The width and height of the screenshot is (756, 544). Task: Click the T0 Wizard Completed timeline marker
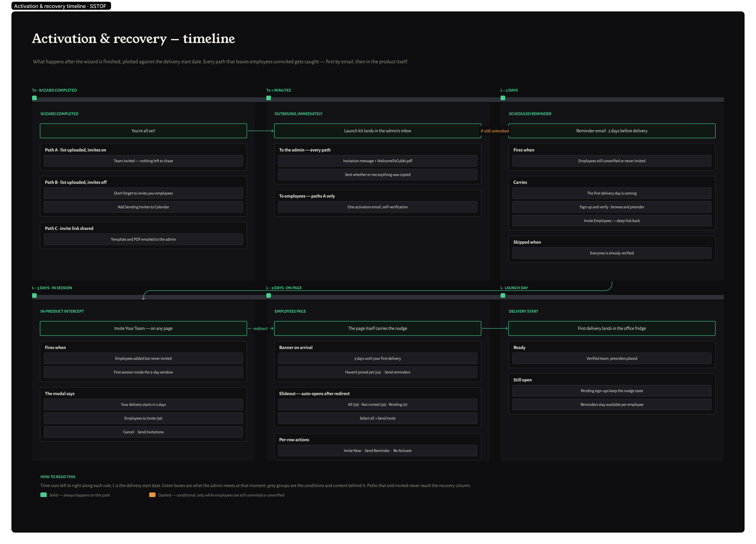[x=34, y=98]
